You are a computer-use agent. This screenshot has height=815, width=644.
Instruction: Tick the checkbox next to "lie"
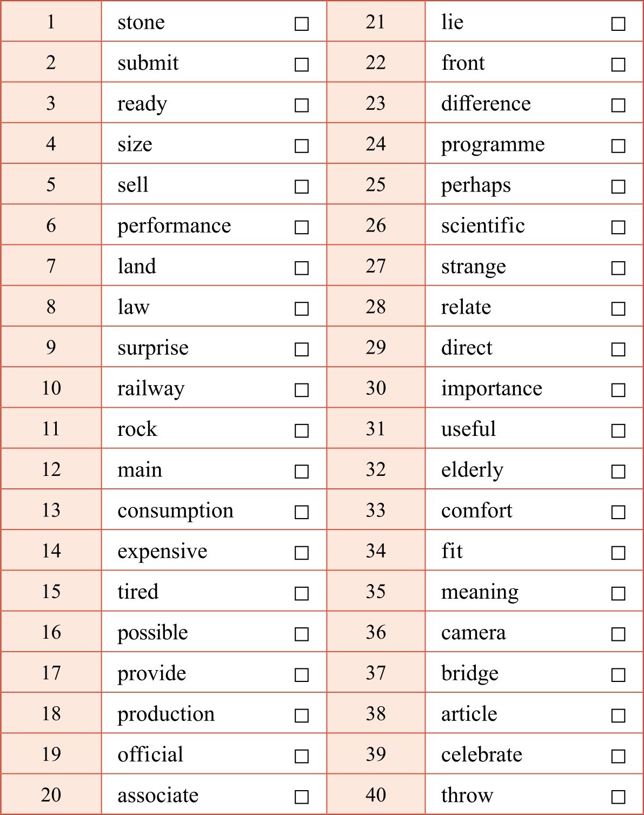tap(618, 24)
